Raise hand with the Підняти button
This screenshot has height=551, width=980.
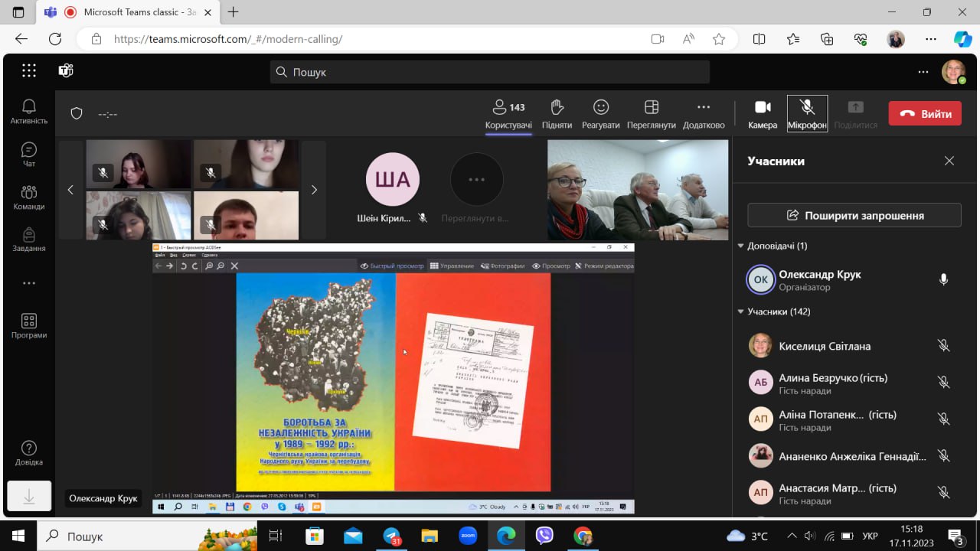[x=557, y=113]
